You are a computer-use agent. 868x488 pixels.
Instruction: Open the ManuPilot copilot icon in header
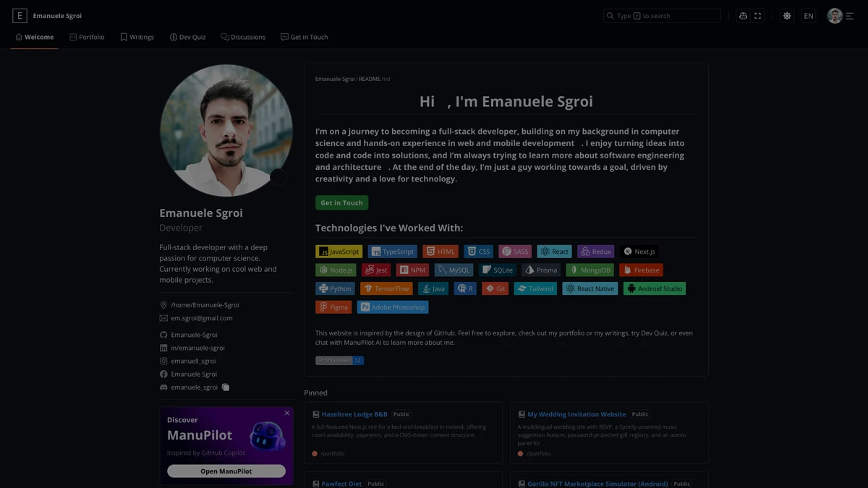click(x=743, y=16)
